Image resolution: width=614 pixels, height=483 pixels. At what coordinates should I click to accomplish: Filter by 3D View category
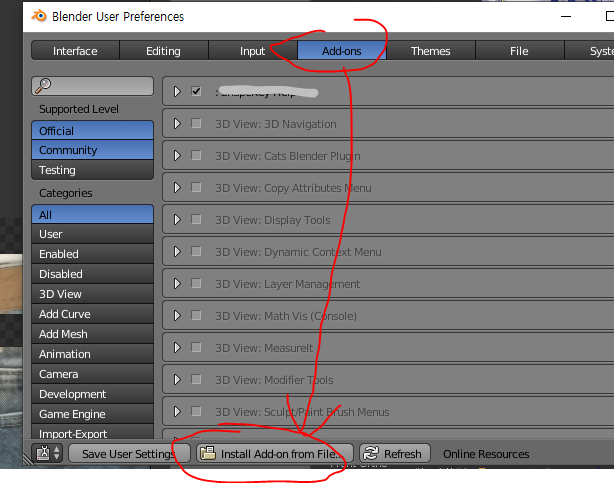[x=92, y=294]
